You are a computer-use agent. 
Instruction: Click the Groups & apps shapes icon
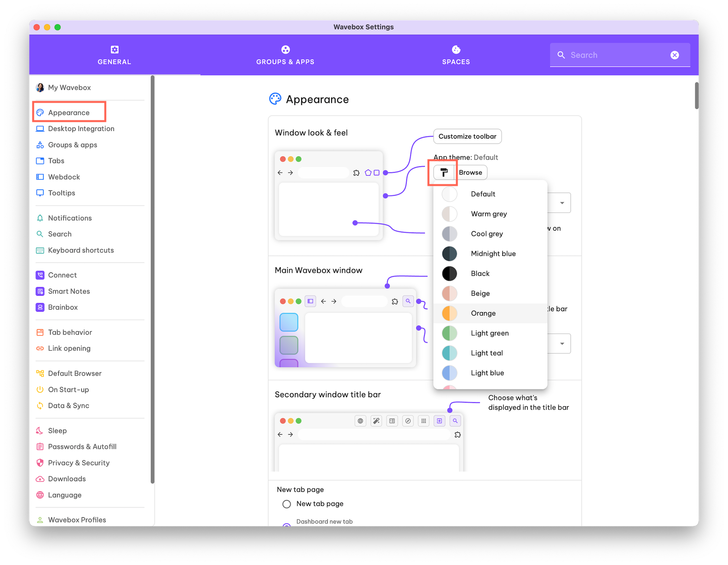[x=40, y=145]
